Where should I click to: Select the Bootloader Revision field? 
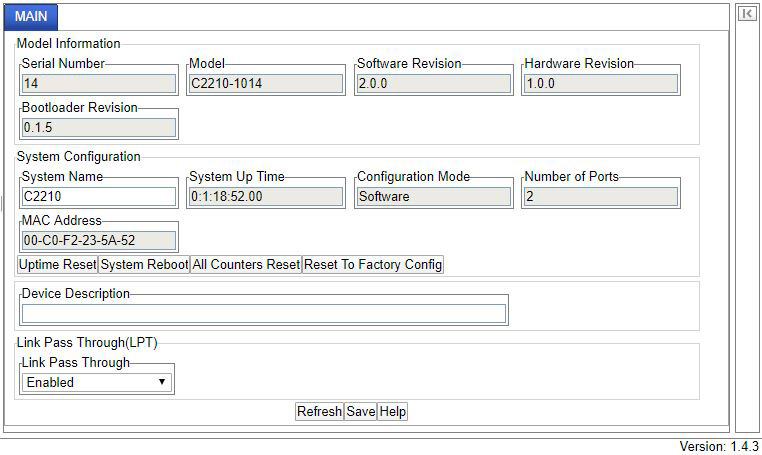99,128
